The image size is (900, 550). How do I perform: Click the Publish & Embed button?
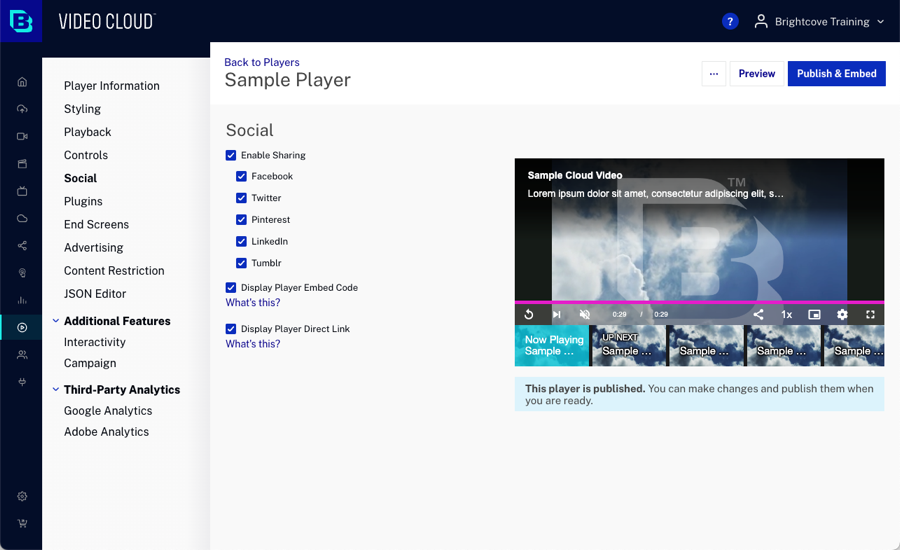pos(836,73)
